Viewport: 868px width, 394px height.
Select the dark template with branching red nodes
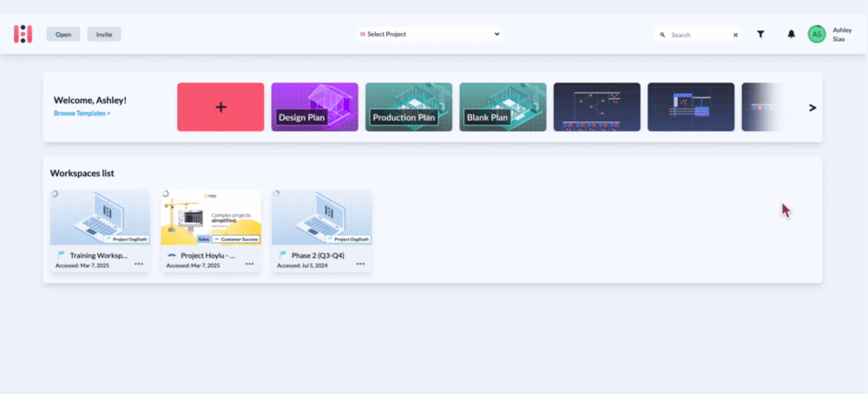point(597,107)
